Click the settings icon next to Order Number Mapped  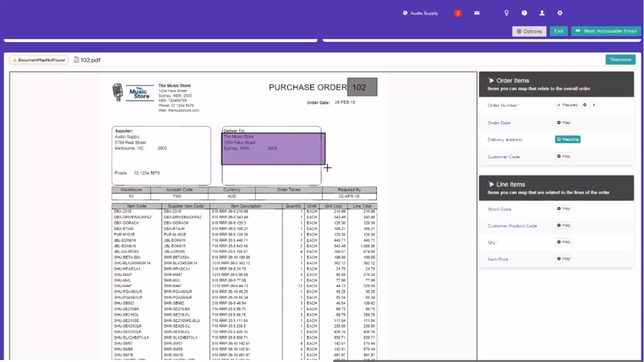(585, 105)
